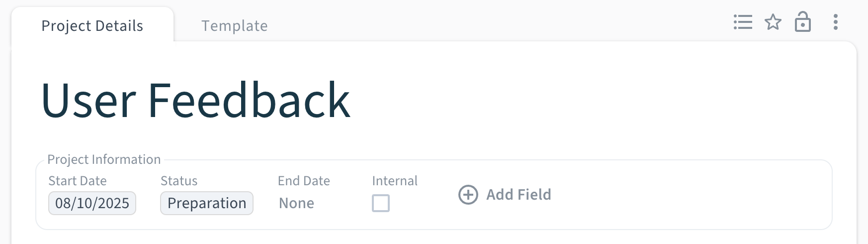Click the End Date field label
The height and width of the screenshot is (244, 868).
click(304, 181)
